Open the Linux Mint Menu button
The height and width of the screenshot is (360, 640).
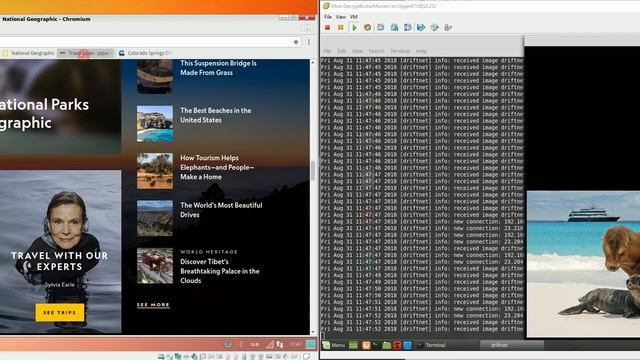(x=334, y=345)
